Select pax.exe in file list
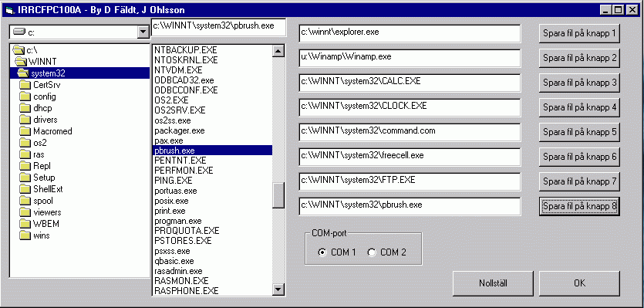644x308 pixels. 212,140
